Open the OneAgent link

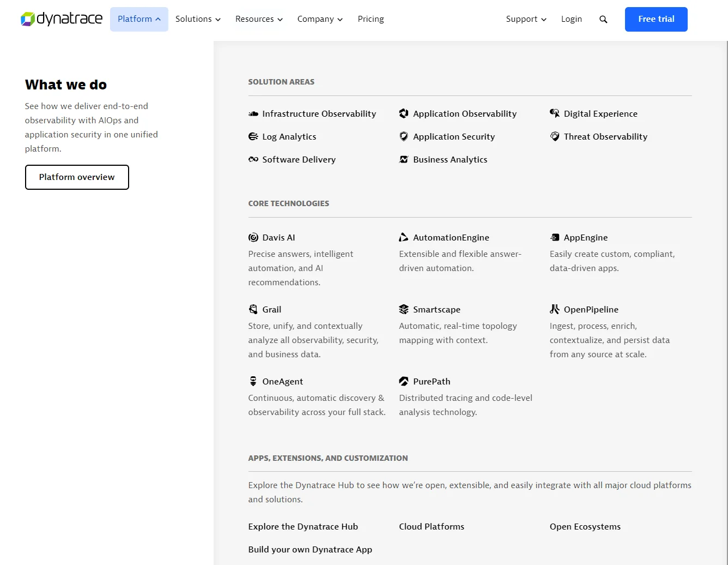pos(283,381)
